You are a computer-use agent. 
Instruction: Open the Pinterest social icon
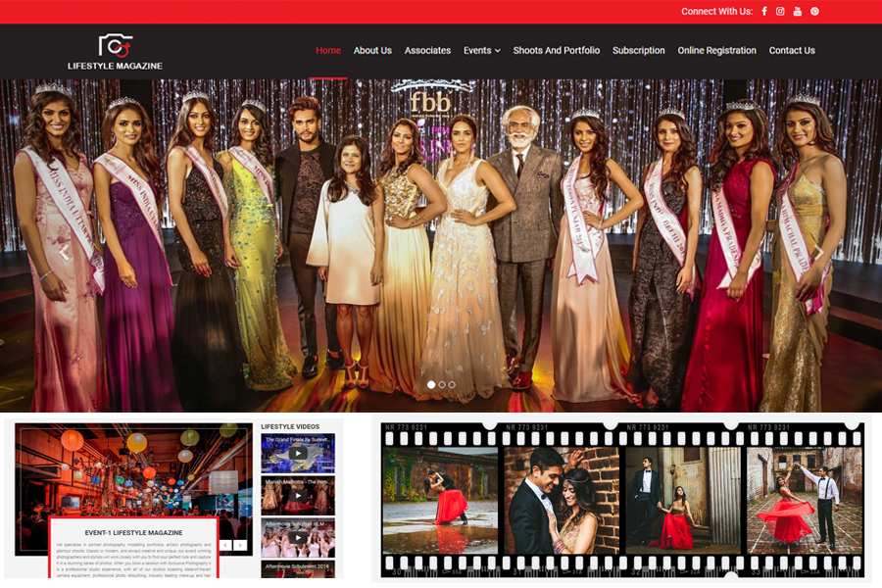tap(814, 12)
